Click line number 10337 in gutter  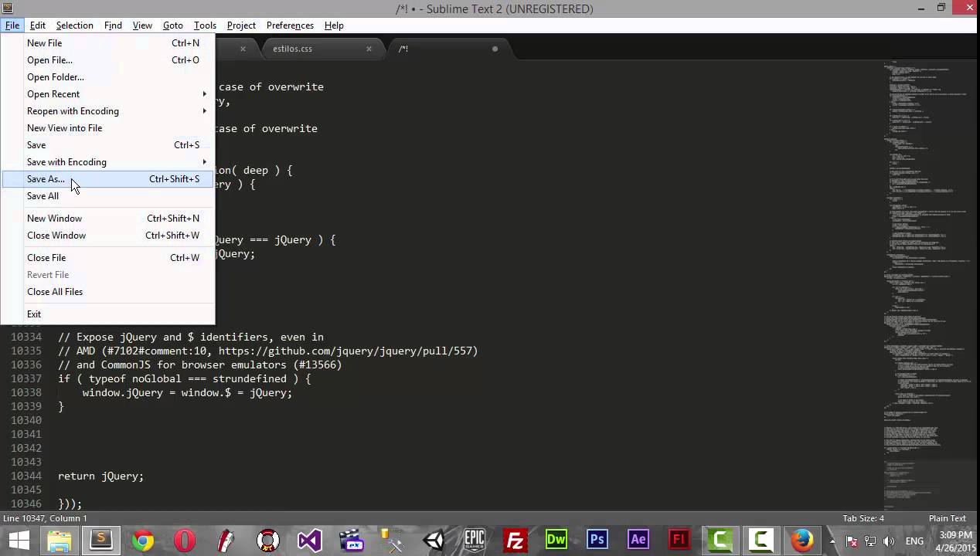[26, 378]
